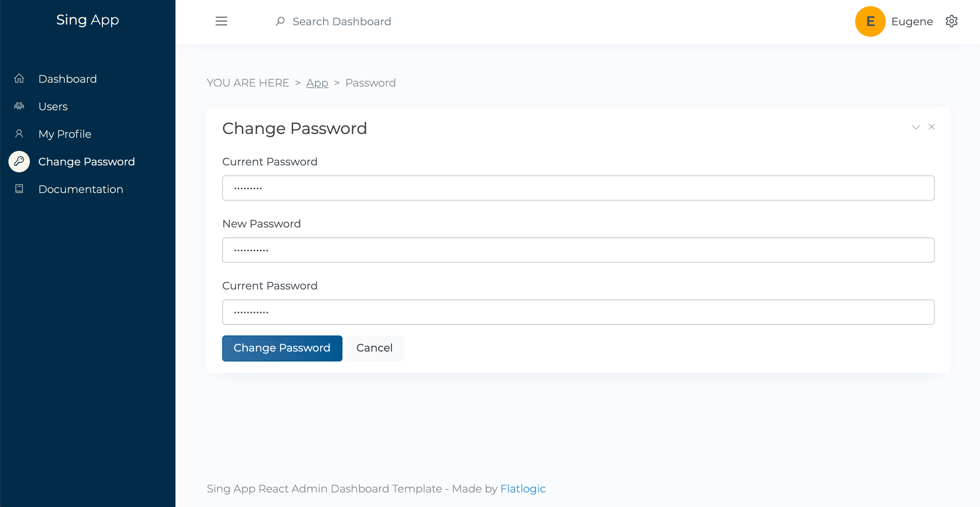
Task: Click the yellow avatar circle with letter E
Action: 870,21
